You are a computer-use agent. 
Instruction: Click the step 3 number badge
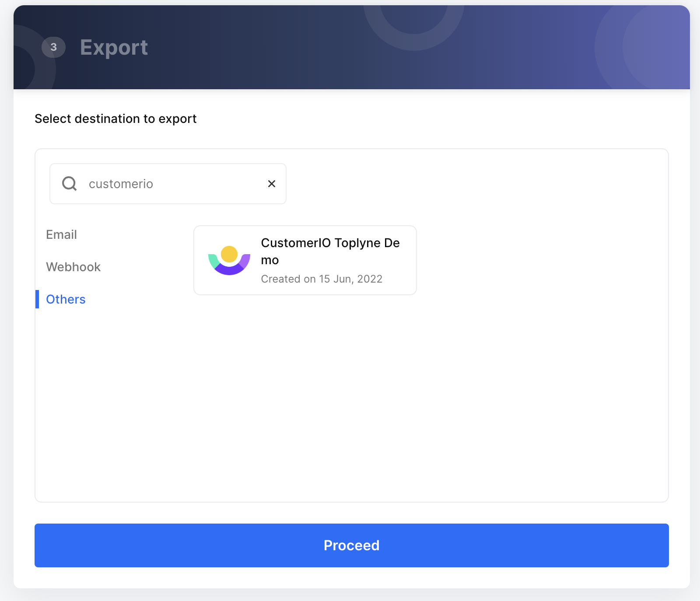(53, 47)
